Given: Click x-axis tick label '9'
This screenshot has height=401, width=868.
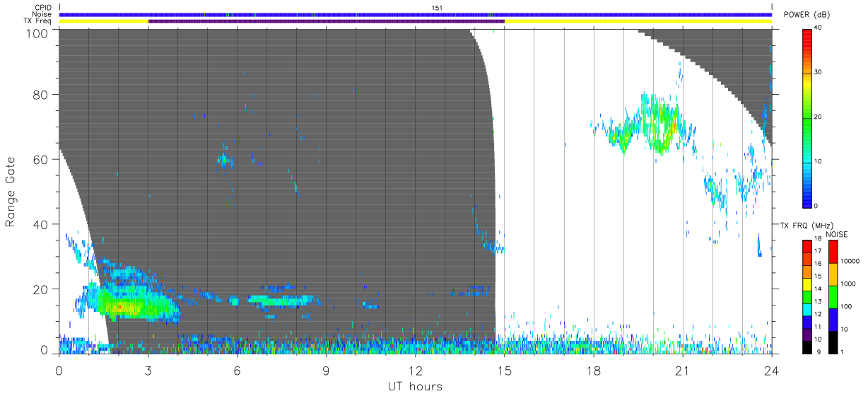Looking at the screenshot, I should 326,371.
